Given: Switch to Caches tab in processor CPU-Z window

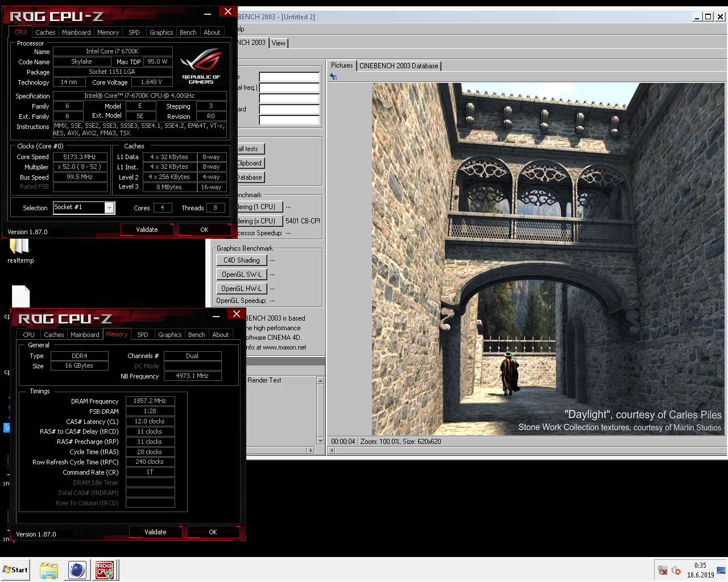Looking at the screenshot, I should (45, 32).
